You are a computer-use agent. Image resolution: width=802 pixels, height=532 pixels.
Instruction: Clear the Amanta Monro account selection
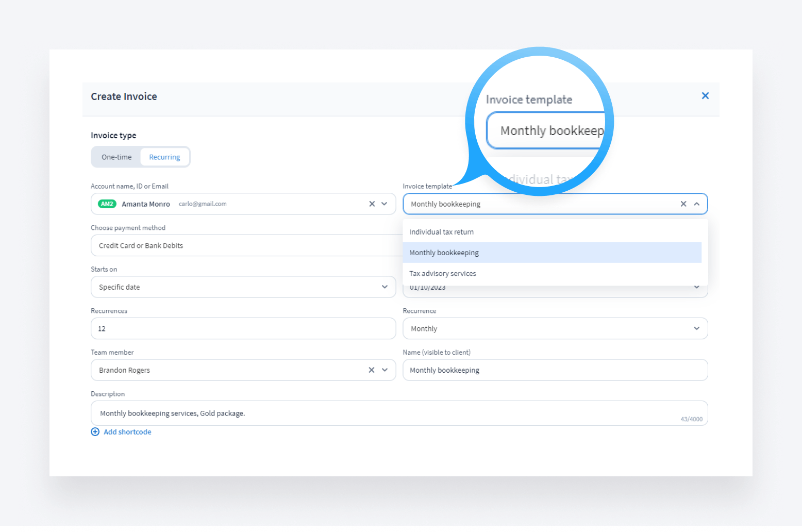pyautogui.click(x=372, y=204)
